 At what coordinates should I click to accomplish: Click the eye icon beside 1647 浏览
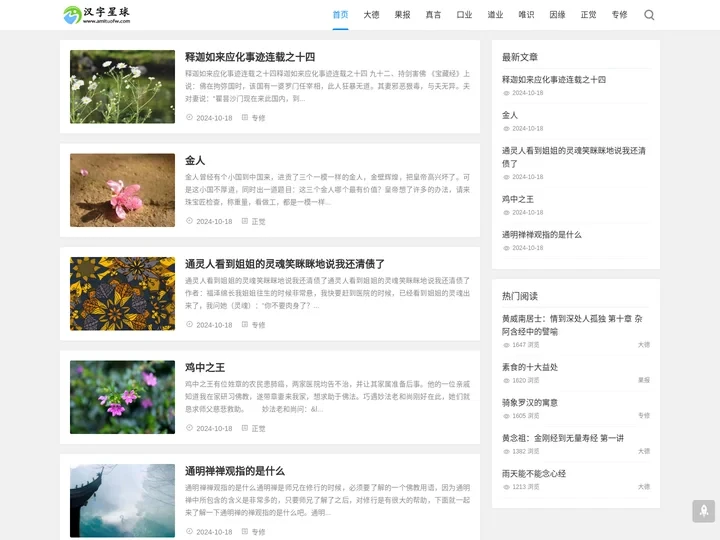click(506, 345)
